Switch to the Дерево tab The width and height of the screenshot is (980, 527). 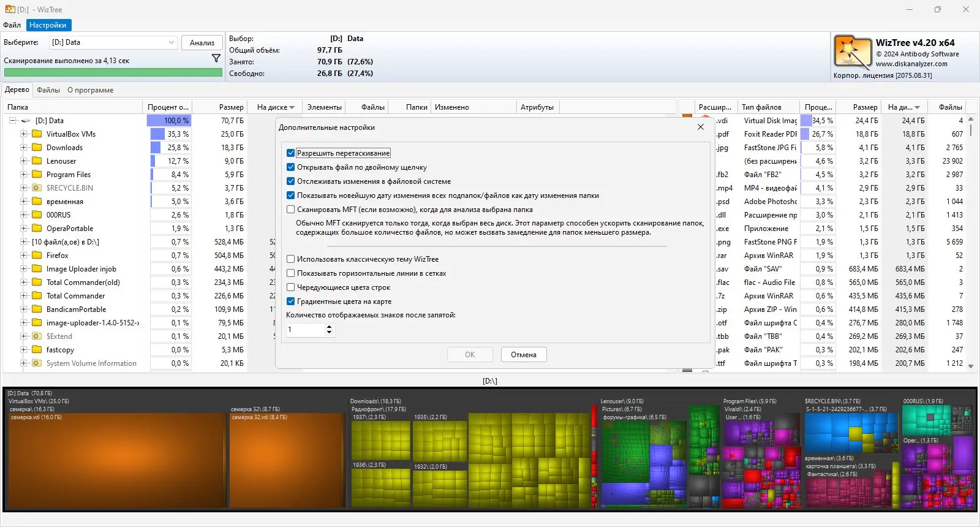17,89
